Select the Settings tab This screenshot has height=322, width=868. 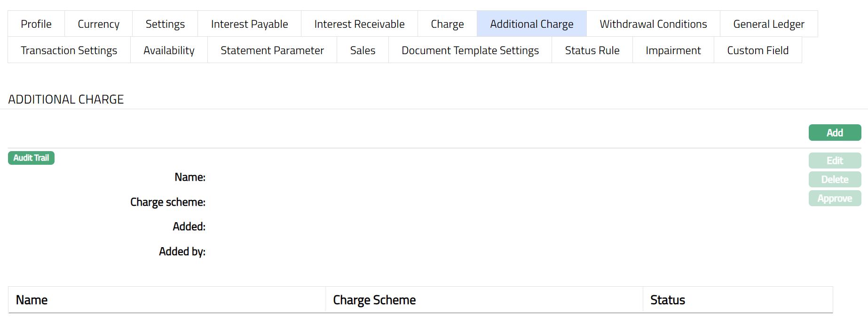point(165,24)
